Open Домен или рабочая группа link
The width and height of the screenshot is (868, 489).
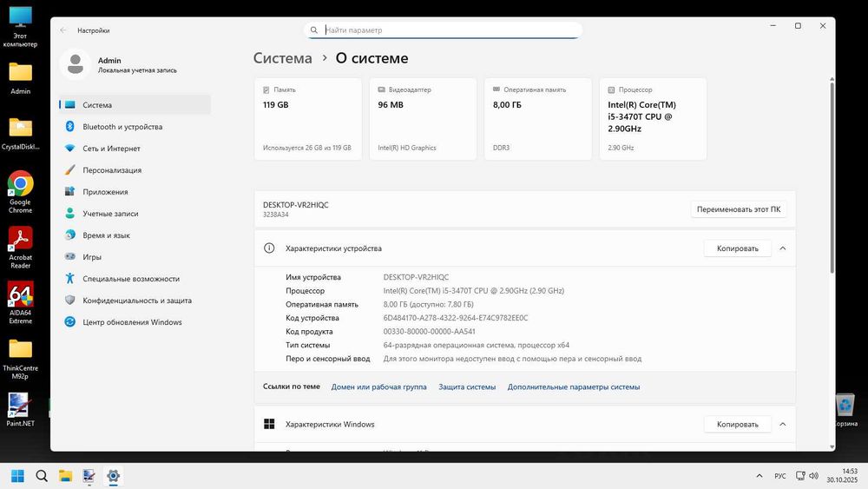[378, 387]
